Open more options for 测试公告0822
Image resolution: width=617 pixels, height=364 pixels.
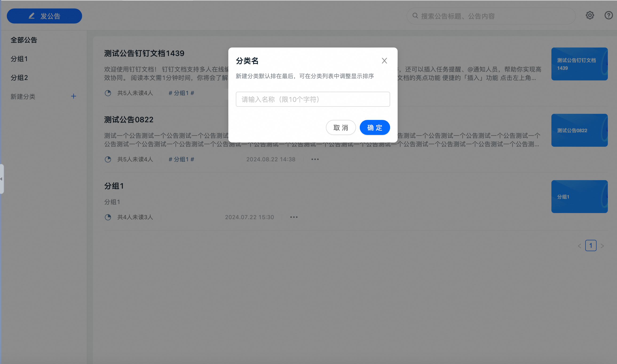coord(315,159)
